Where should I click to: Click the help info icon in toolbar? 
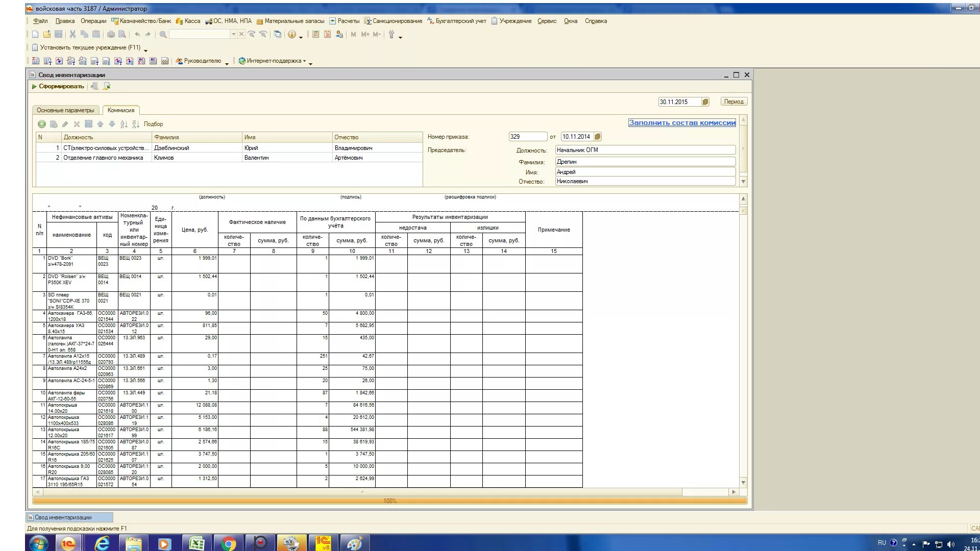coord(291,34)
